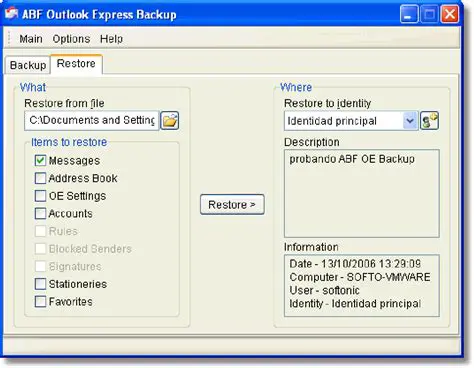
Task: Open the Help menu
Action: 111,39
